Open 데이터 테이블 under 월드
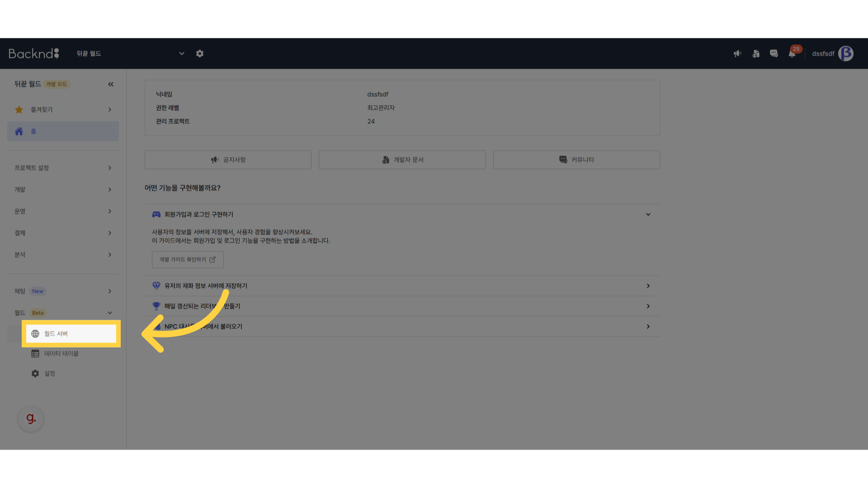The width and height of the screenshot is (868, 488). pos(61,353)
